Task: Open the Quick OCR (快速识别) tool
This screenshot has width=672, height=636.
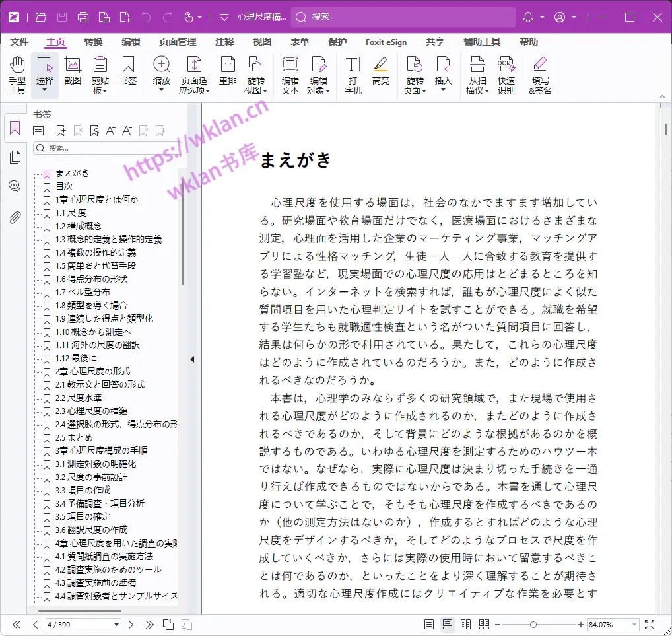Action: click(506, 75)
